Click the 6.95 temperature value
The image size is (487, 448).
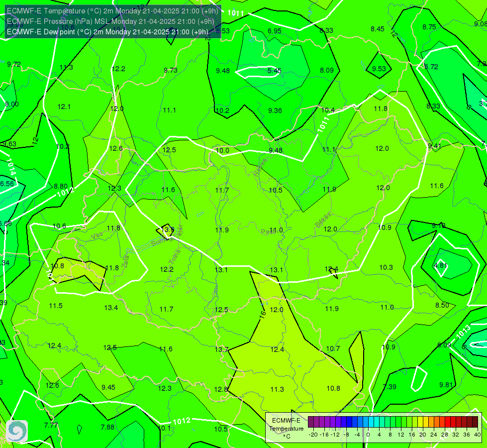coord(275,31)
